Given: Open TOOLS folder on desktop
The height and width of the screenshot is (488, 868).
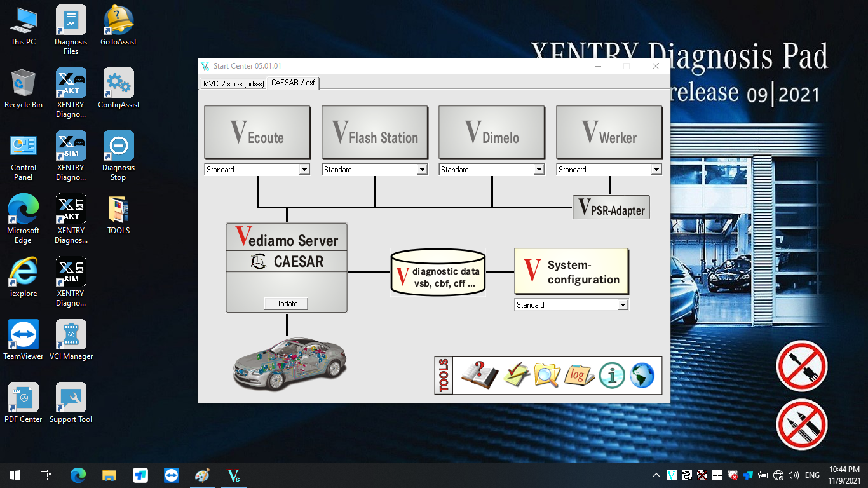Looking at the screenshot, I should [x=119, y=214].
